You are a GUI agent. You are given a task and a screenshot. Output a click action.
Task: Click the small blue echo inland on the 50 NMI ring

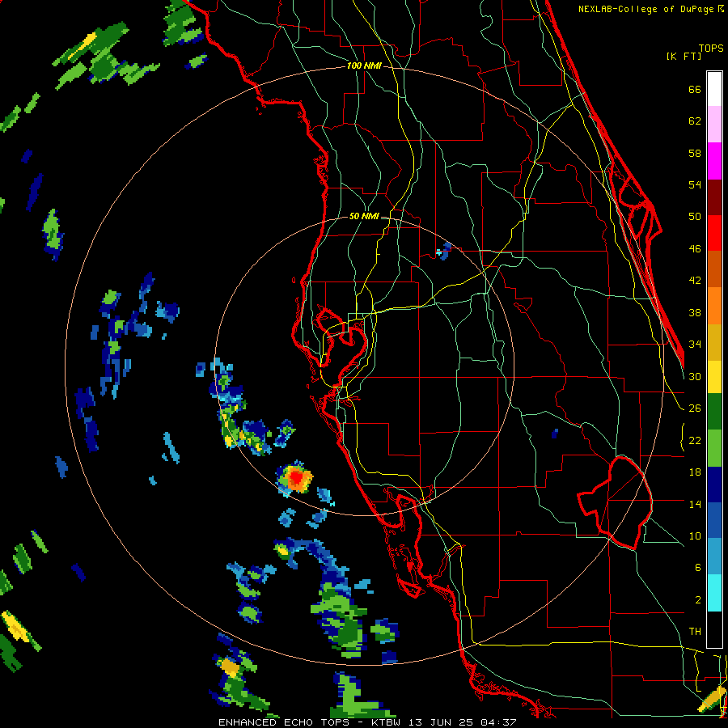(x=444, y=252)
